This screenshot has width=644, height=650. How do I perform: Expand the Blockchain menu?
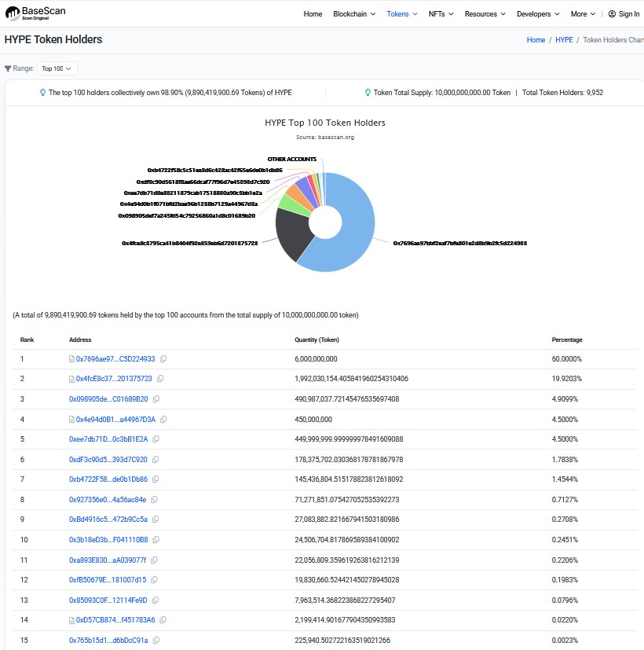[x=354, y=14]
